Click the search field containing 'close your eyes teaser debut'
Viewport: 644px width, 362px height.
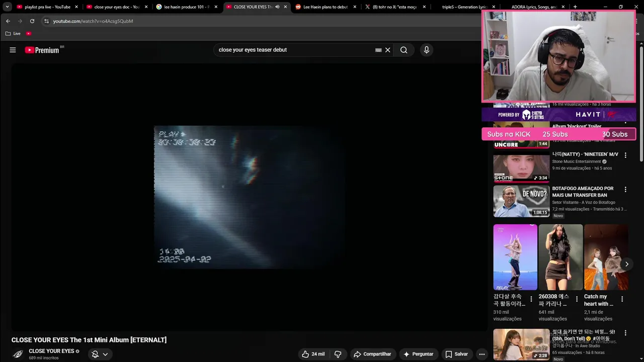pos(296,50)
